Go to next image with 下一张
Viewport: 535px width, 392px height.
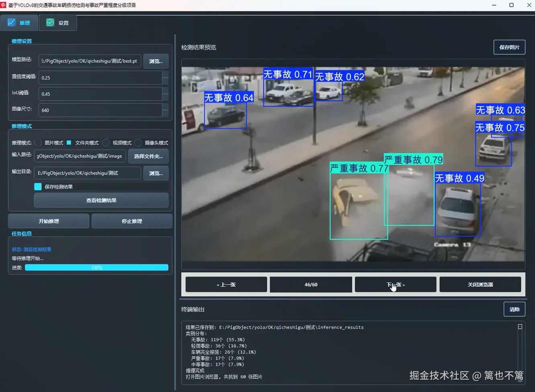[396, 284]
